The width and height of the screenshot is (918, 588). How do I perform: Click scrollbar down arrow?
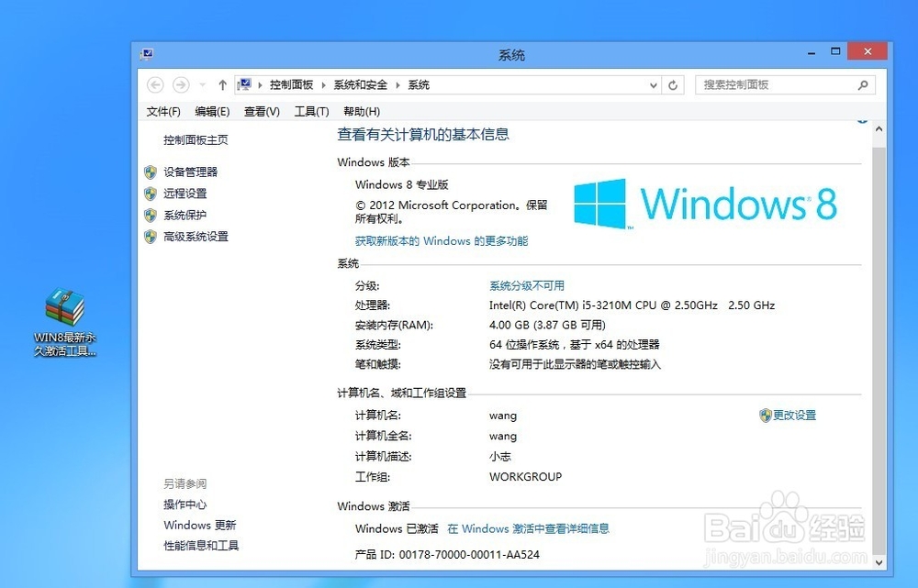point(879,562)
